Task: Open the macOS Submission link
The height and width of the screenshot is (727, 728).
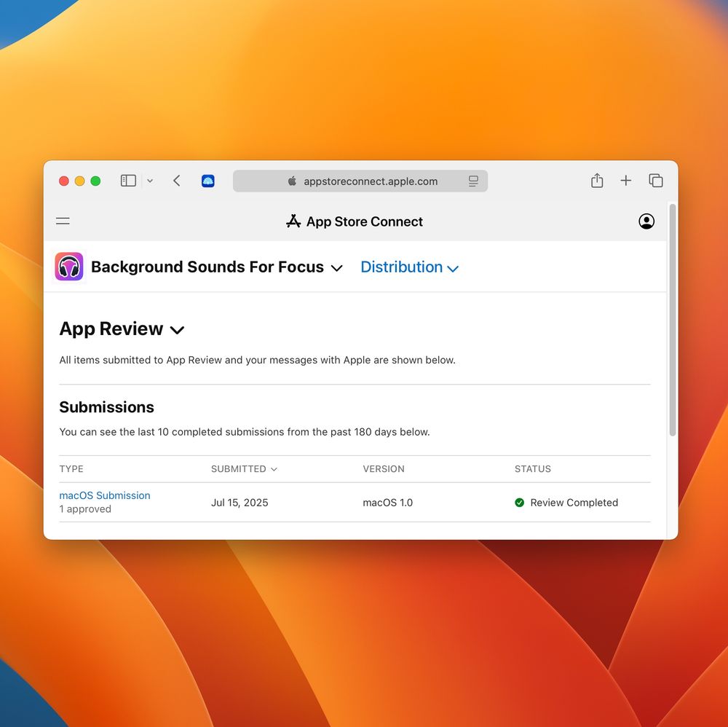Action: coord(105,495)
